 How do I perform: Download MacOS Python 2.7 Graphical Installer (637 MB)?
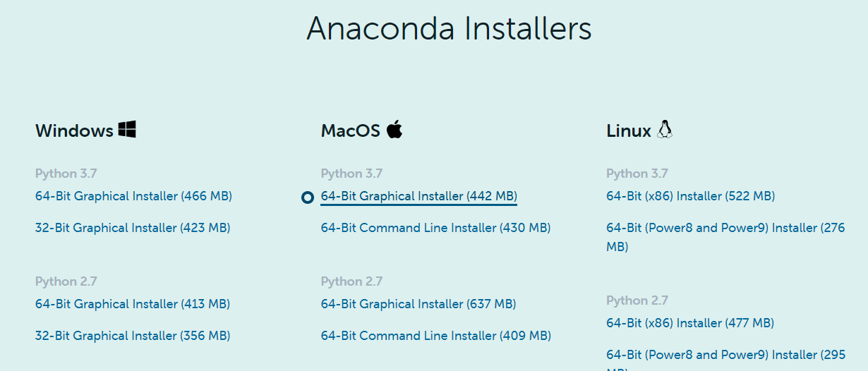click(418, 304)
